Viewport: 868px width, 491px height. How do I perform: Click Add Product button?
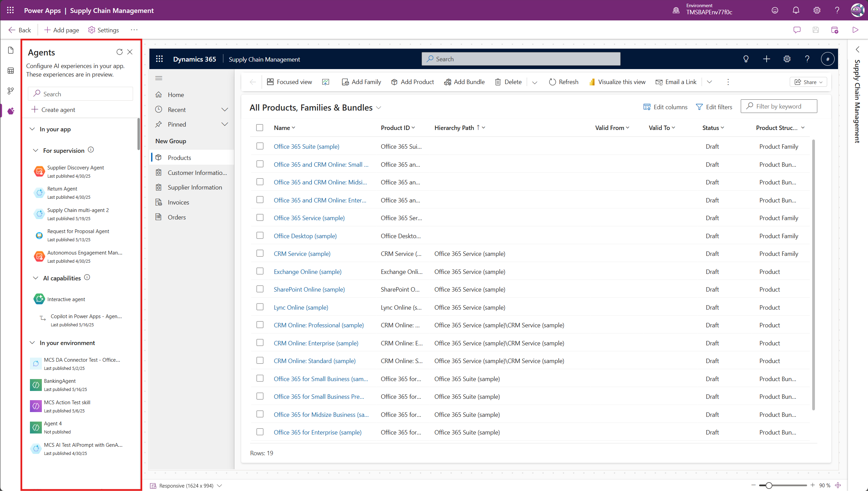point(412,82)
